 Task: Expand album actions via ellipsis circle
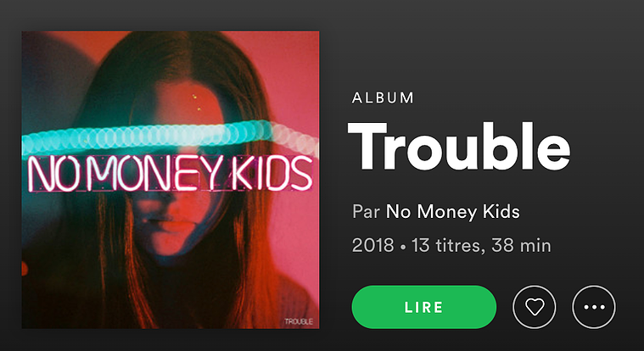click(x=594, y=307)
